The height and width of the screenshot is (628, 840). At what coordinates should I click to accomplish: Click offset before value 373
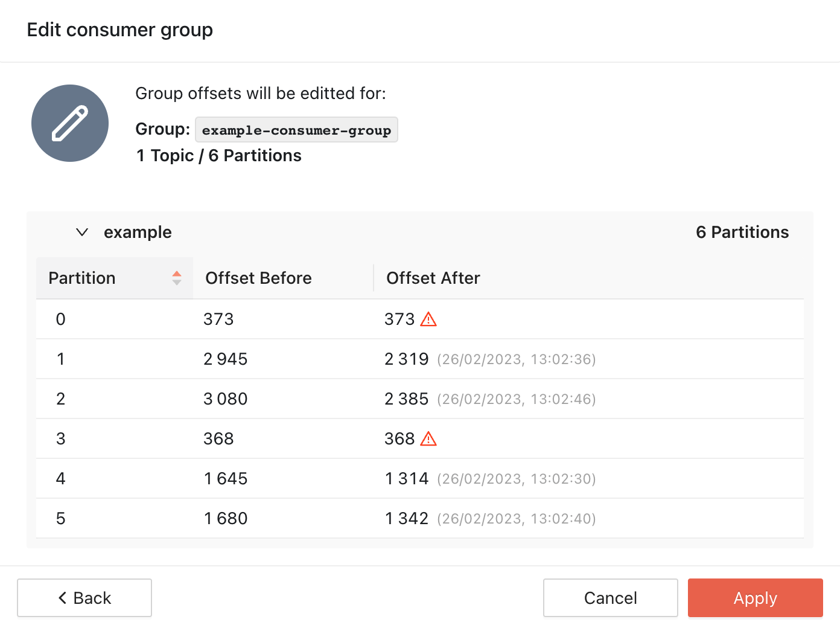point(218,319)
